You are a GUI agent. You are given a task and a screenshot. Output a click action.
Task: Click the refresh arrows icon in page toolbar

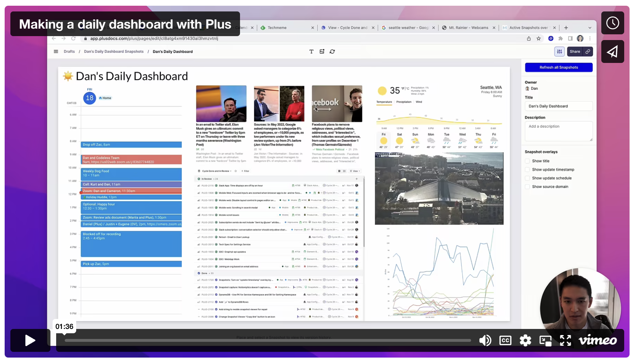[332, 51]
